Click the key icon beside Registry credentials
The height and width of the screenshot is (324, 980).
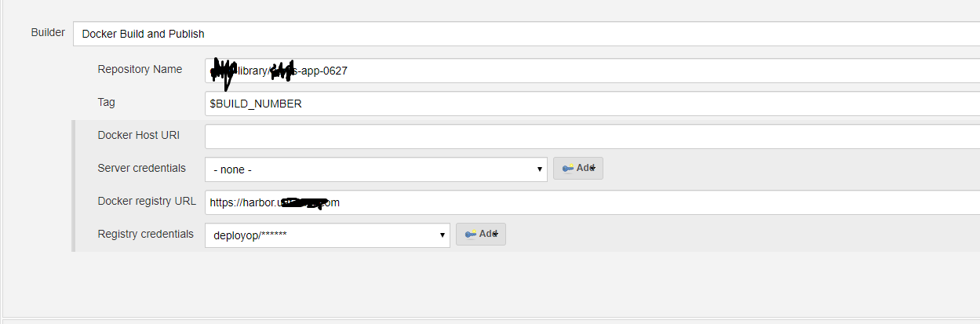point(471,235)
